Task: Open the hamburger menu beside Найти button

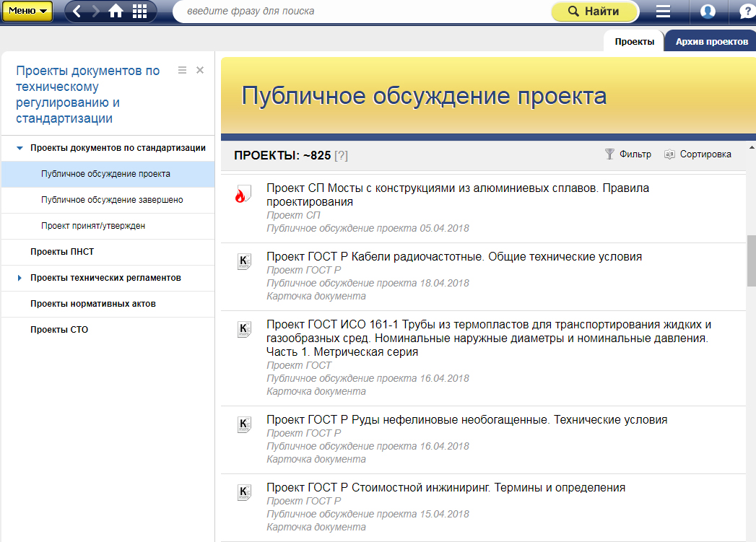Action: coord(663,11)
